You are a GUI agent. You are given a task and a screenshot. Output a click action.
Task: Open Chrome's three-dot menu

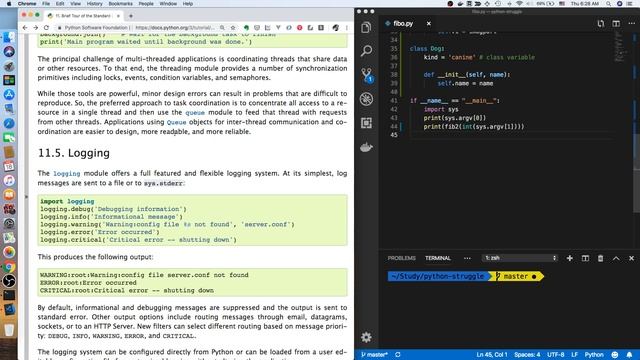tap(347, 28)
